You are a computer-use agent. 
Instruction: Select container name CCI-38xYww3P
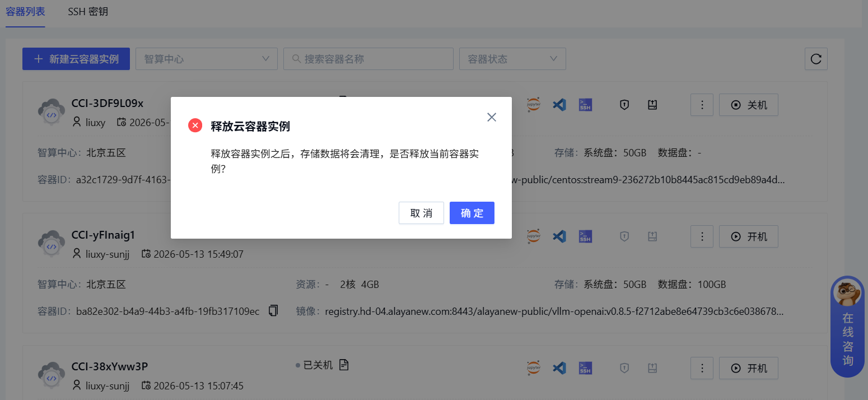click(110, 366)
